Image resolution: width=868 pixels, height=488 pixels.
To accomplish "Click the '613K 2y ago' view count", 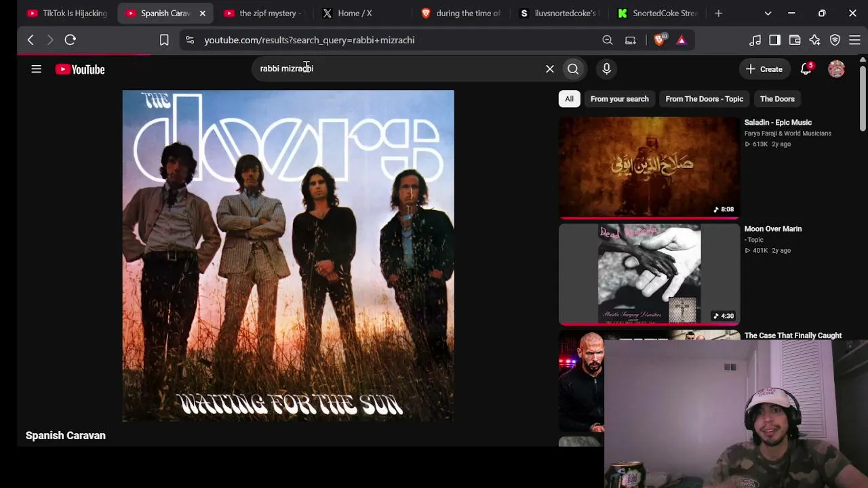I will click(768, 144).
